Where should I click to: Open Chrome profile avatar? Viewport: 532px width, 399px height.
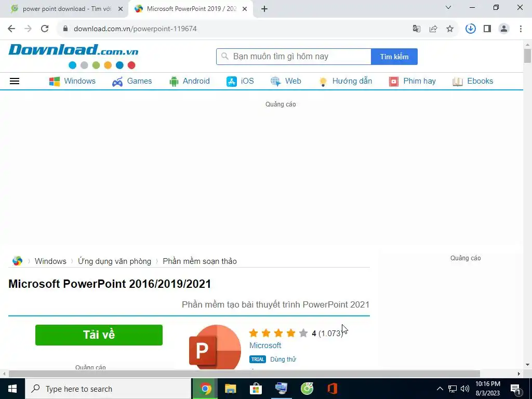coord(504,29)
